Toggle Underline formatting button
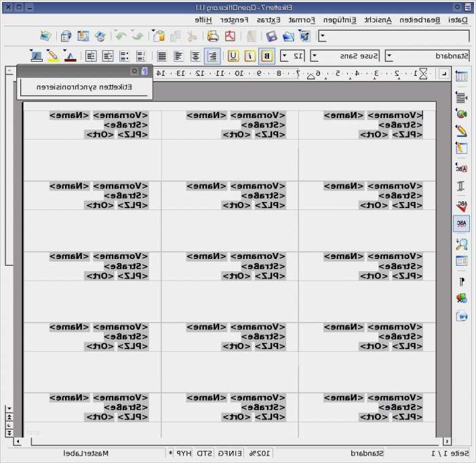The width and height of the screenshot is (476, 463). click(233, 56)
